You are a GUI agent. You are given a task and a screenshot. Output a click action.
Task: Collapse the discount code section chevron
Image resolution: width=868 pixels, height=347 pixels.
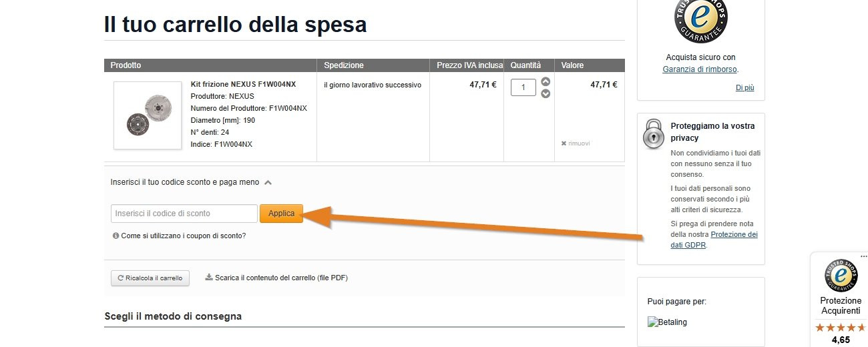tap(268, 182)
